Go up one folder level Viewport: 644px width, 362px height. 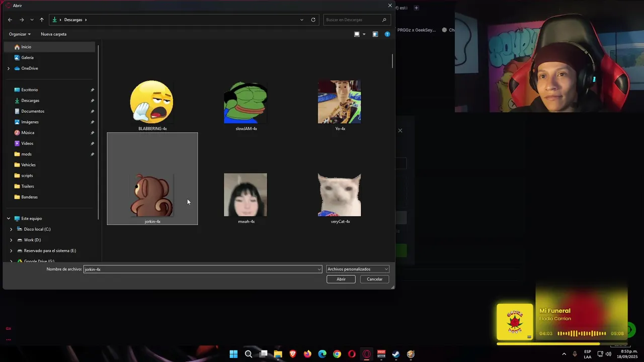(42, 20)
